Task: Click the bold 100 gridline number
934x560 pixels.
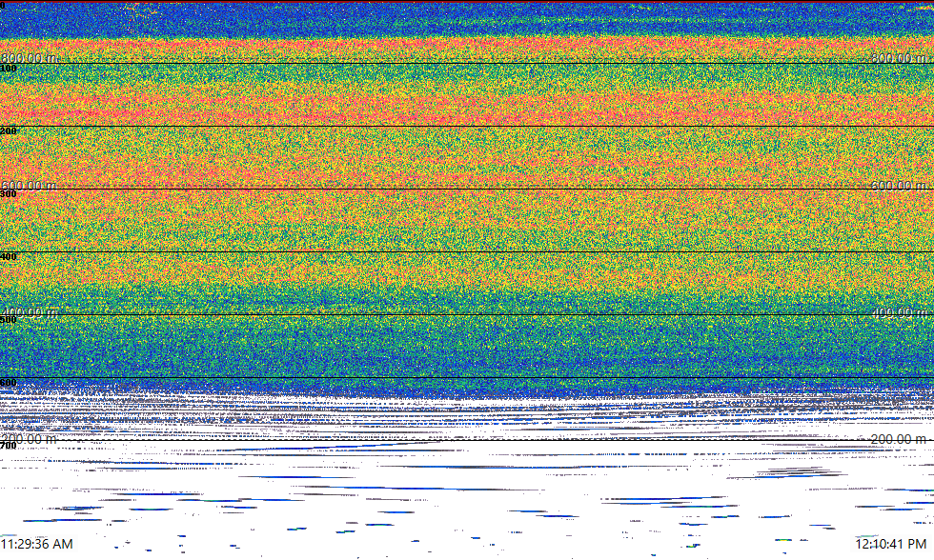Action: pos(9,69)
